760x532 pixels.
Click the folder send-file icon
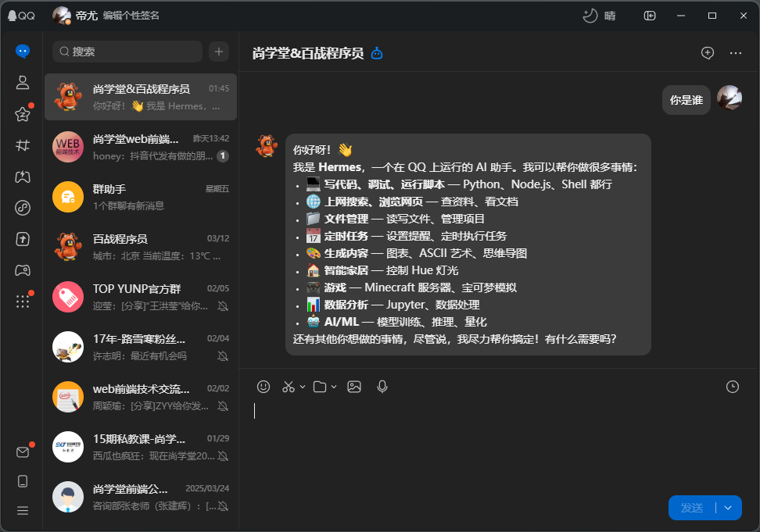320,387
